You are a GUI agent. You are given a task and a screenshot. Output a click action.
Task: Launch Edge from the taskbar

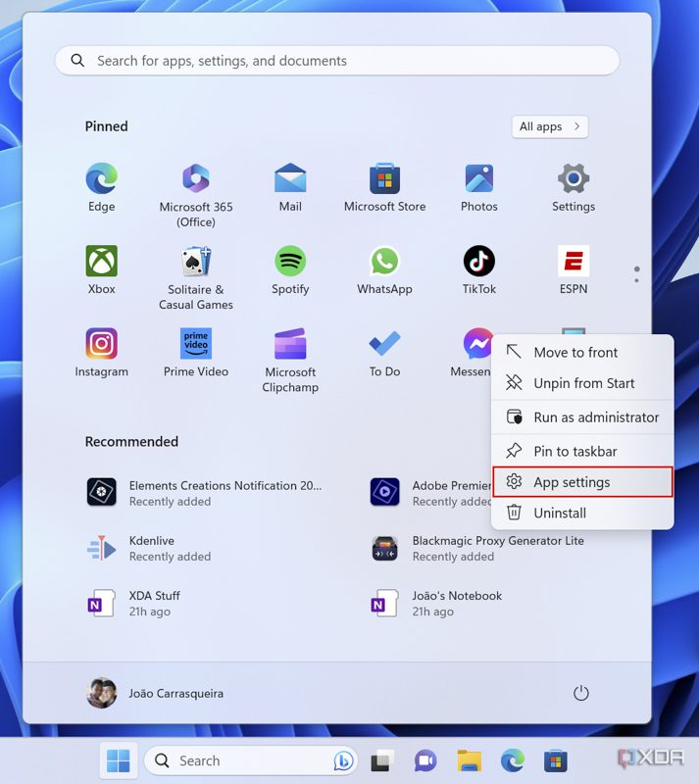coord(513,760)
